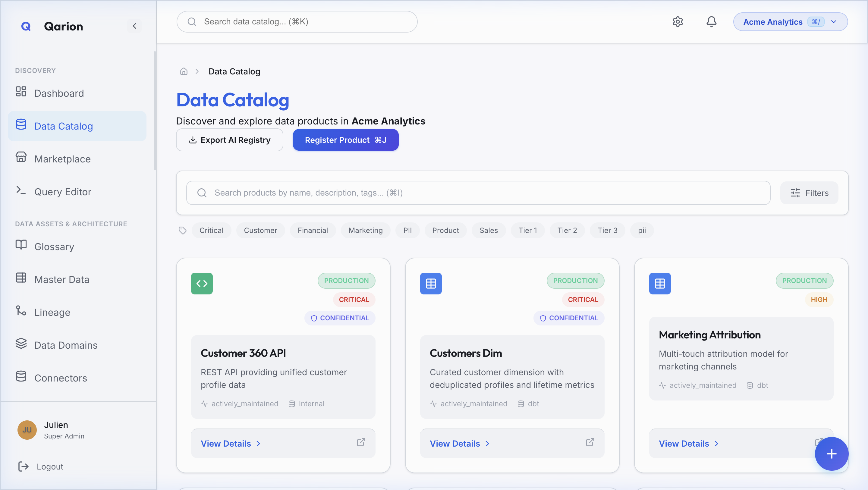Click the floating plus button
868x490 pixels.
click(x=831, y=454)
